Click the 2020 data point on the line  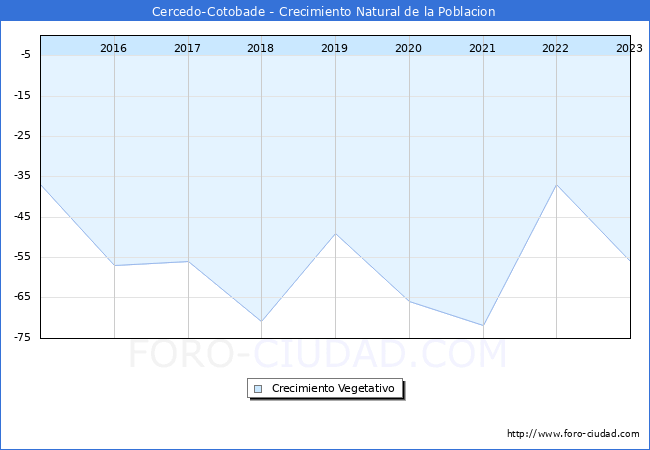(x=410, y=301)
